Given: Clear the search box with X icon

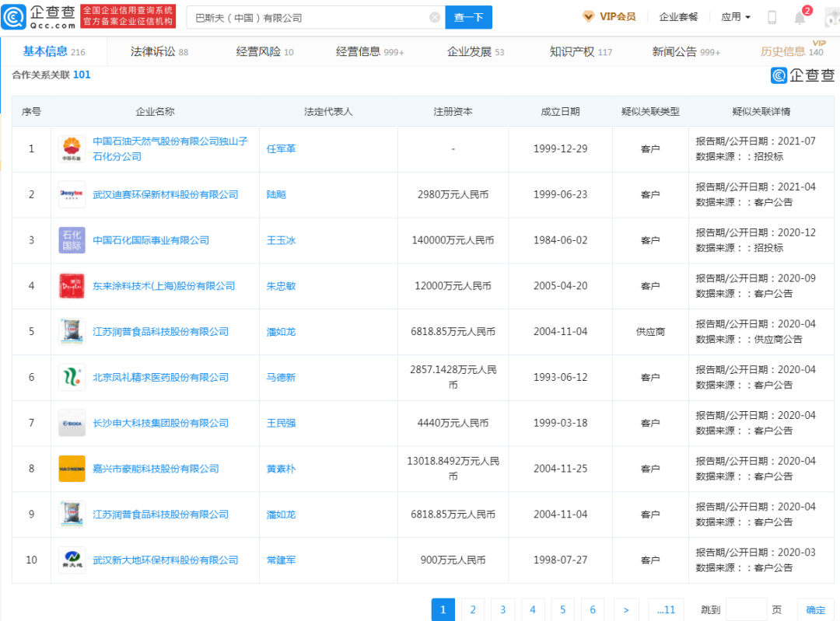Looking at the screenshot, I should point(435,17).
